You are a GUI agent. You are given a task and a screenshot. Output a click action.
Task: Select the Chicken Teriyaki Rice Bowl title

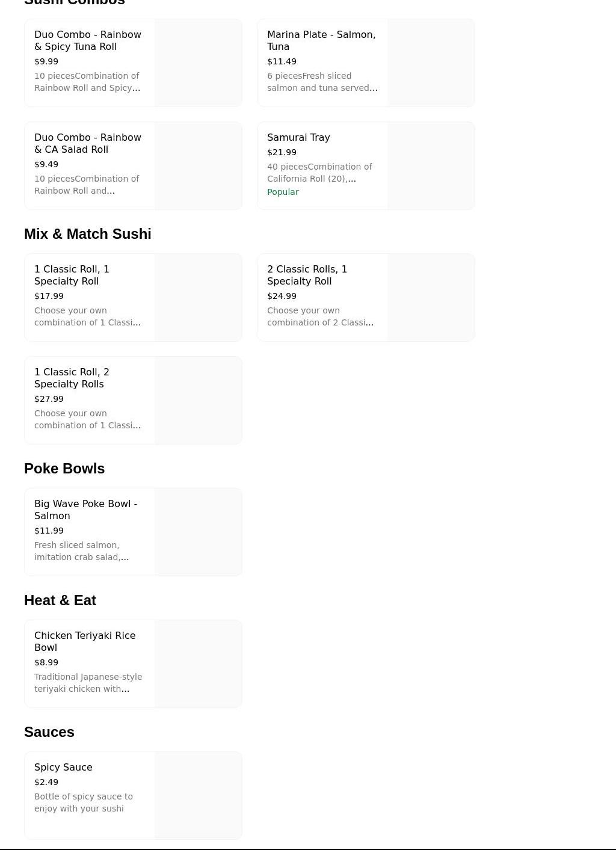tap(85, 641)
